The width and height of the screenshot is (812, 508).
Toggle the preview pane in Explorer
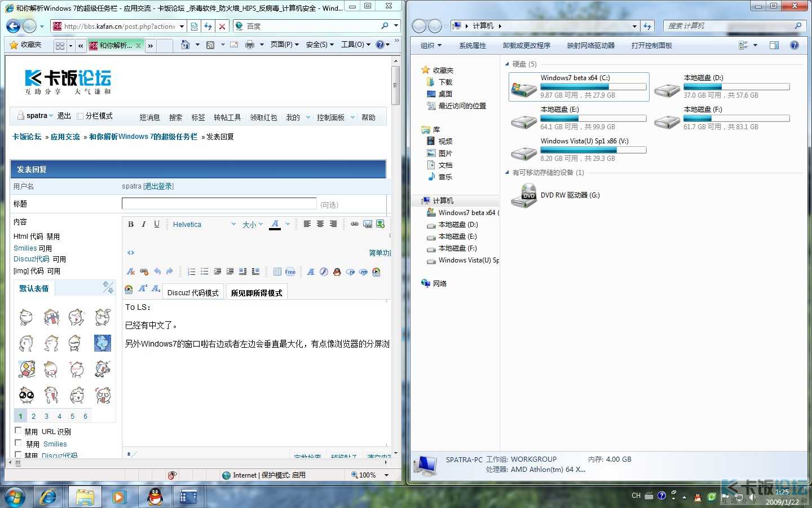(x=774, y=45)
